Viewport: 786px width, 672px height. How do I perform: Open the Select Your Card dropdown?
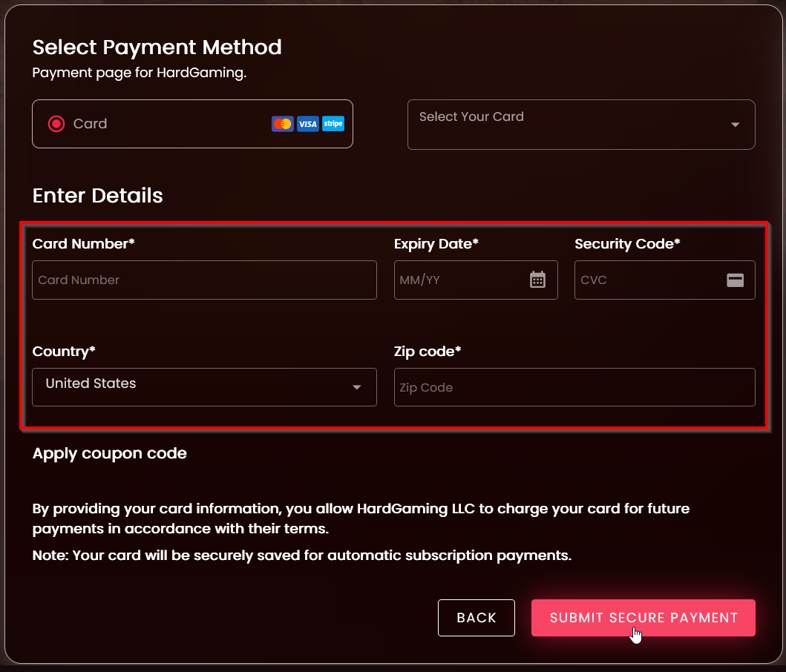[x=581, y=125]
